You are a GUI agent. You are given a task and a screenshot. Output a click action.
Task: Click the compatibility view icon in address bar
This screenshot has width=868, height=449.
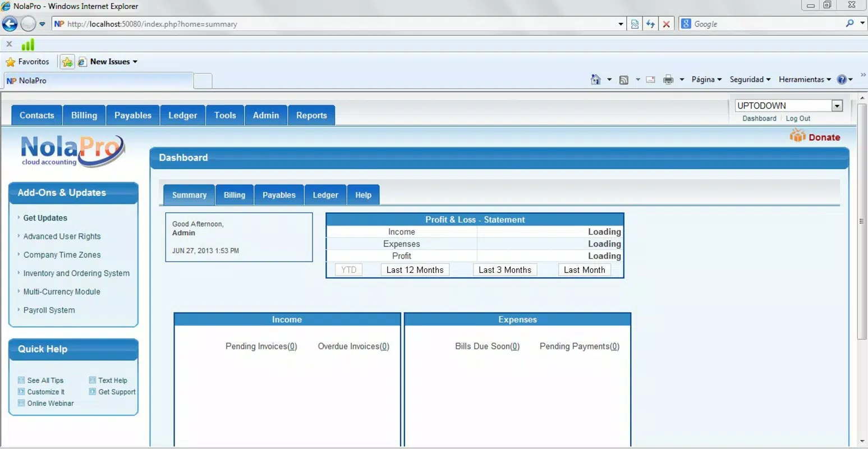point(635,24)
